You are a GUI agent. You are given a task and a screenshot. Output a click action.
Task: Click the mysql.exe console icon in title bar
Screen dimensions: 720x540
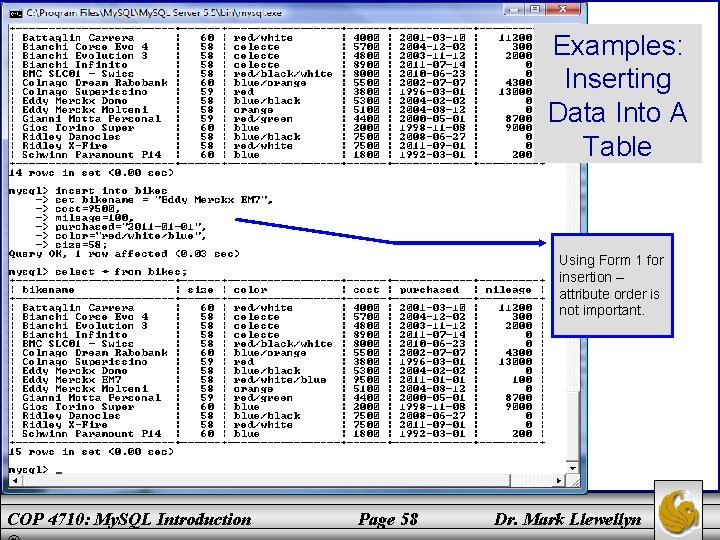(16, 13)
